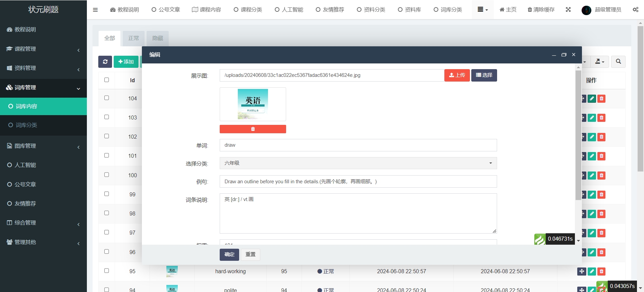This screenshot has height=292, width=644.
Task: Expand the 综合管理 sidebar menu
Action: coord(43,223)
